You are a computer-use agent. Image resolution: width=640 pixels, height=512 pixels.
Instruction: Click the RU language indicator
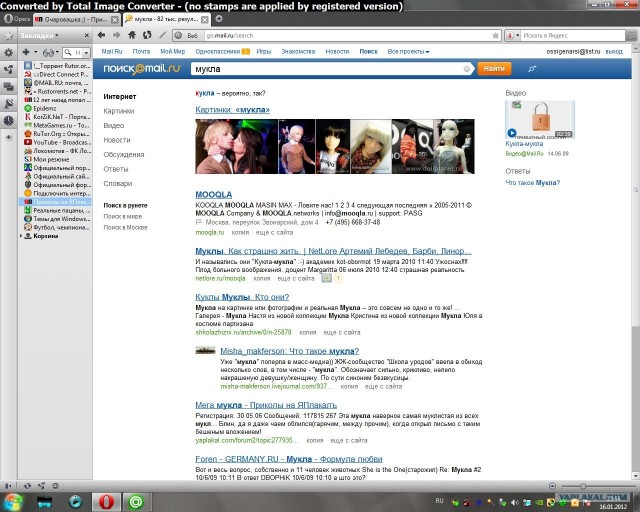(x=439, y=501)
